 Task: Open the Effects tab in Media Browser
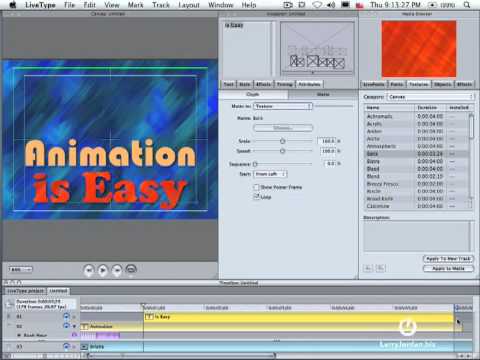464,84
